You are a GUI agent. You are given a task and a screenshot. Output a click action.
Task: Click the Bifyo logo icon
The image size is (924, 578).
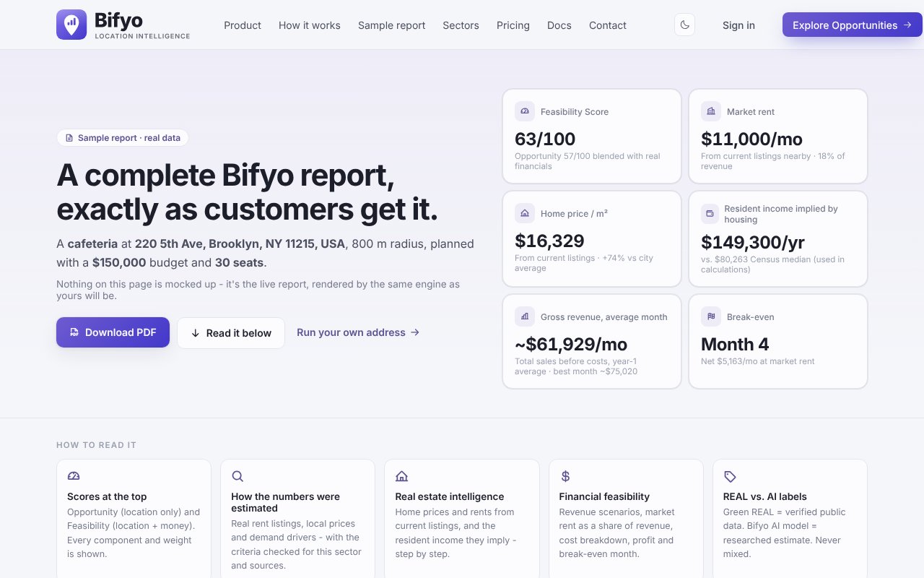click(71, 25)
